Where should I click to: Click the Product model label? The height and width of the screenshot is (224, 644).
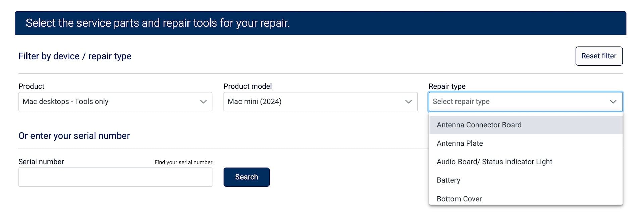click(x=248, y=86)
